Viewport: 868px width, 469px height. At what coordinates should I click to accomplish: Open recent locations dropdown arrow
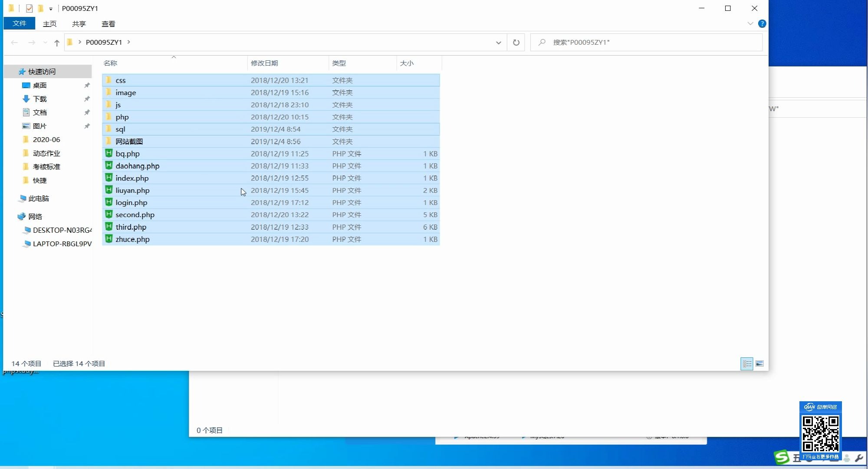[x=45, y=43]
